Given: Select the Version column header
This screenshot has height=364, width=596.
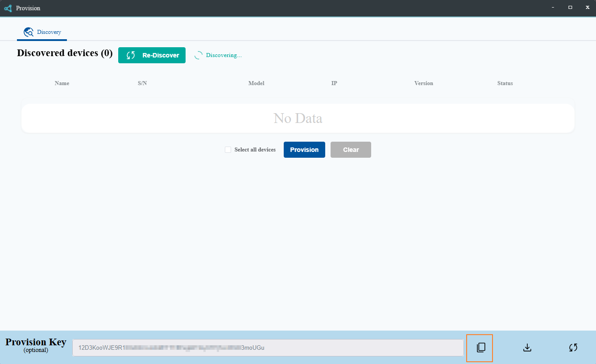Looking at the screenshot, I should [x=423, y=83].
